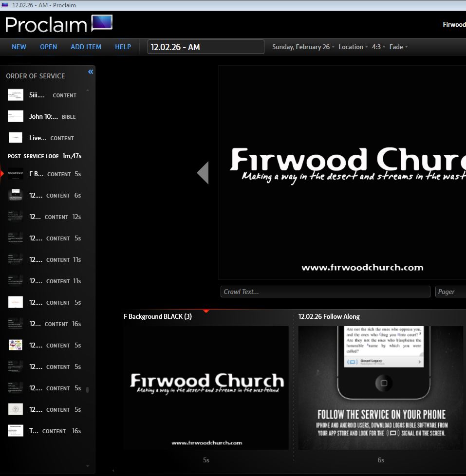Click the F Background BLACK (3) title
Image resolution: width=466 pixels, height=476 pixels.
tap(158, 316)
